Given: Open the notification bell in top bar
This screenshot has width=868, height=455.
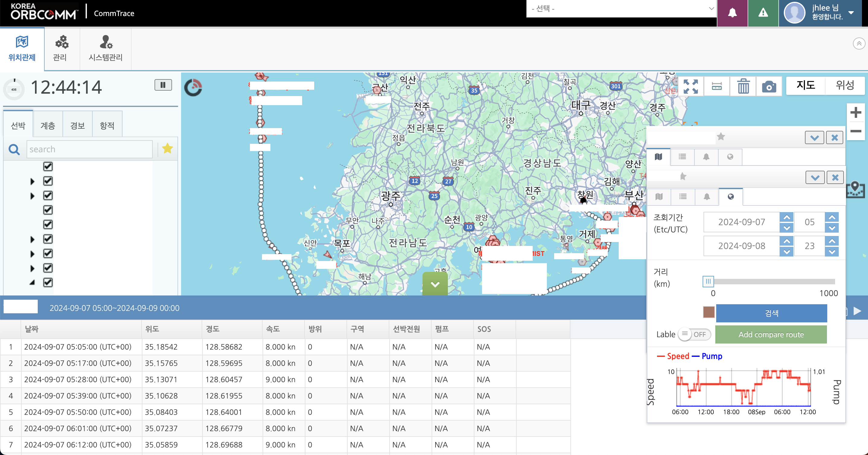Looking at the screenshot, I should tap(732, 13).
